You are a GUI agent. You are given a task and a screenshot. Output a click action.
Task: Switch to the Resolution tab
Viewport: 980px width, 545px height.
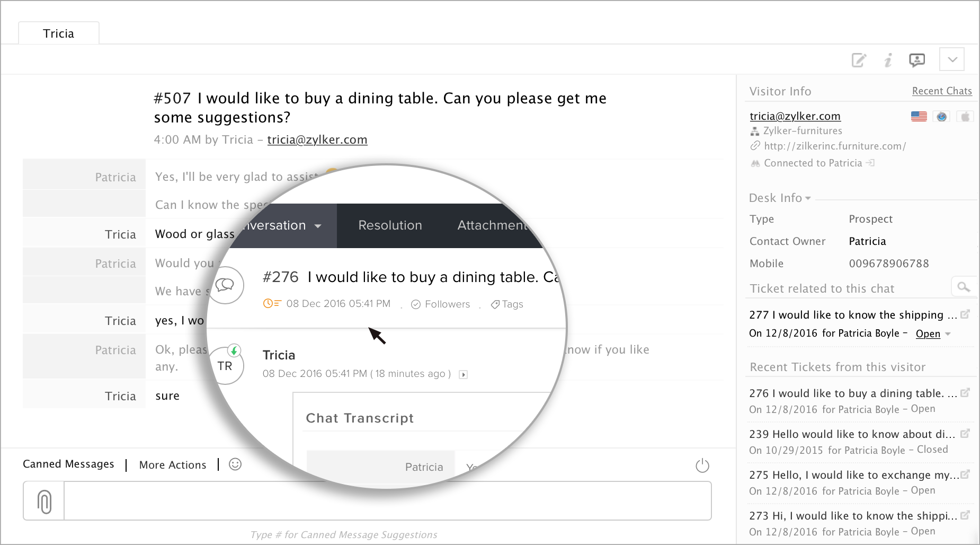tap(390, 225)
